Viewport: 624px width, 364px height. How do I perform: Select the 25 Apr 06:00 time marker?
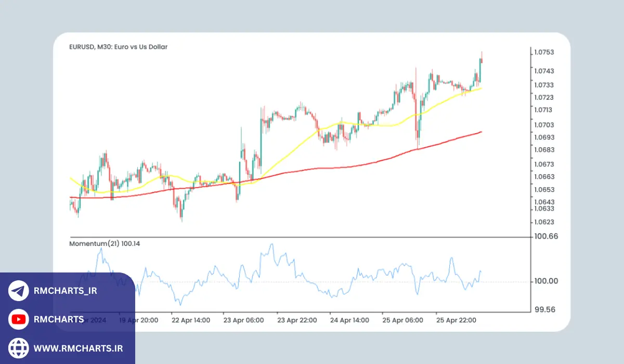click(402, 320)
